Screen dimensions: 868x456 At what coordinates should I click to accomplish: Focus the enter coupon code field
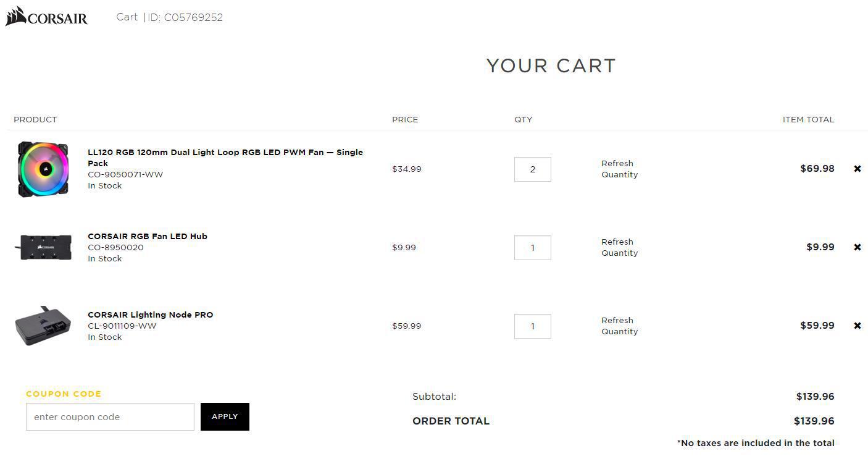click(110, 416)
